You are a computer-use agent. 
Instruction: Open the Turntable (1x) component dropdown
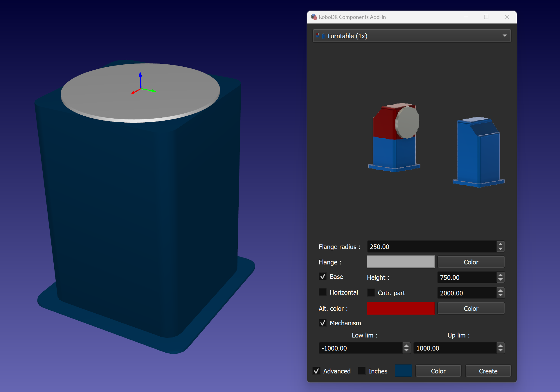pos(505,36)
